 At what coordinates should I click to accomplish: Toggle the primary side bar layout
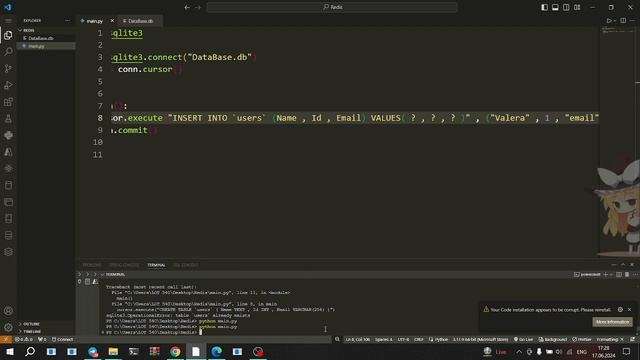544,7
